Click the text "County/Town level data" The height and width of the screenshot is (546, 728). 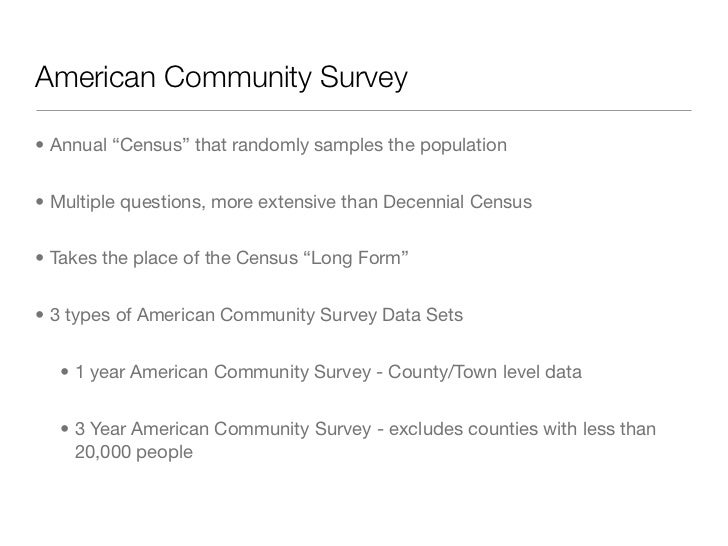(485, 372)
